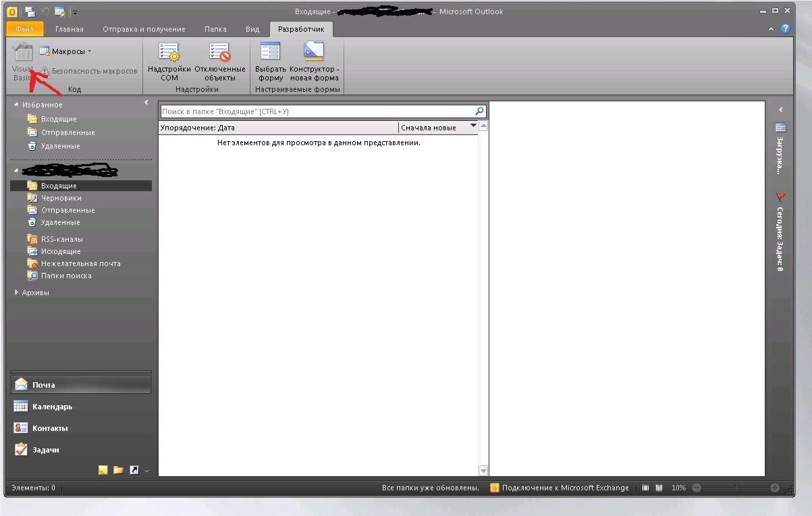The image size is (812, 516).
Task: Switch to Normal view status icon
Action: tap(645, 488)
